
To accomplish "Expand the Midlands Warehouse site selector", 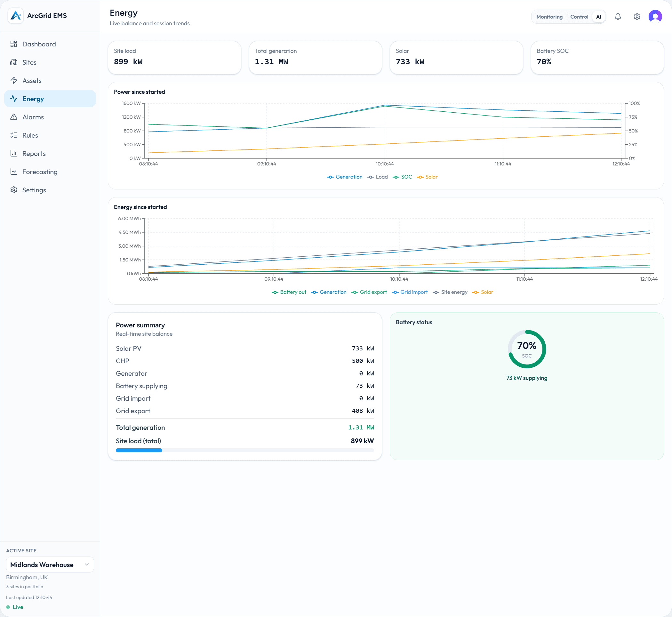I will click(x=50, y=565).
